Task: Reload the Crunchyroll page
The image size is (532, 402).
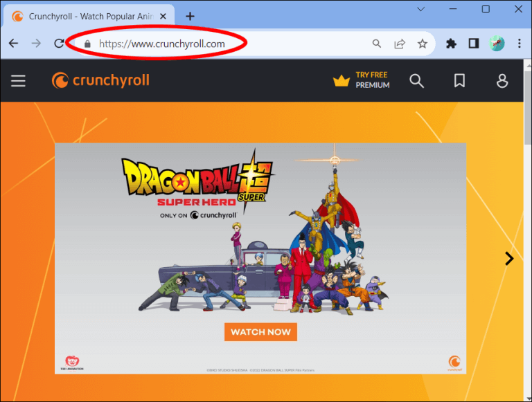Action: [x=59, y=44]
